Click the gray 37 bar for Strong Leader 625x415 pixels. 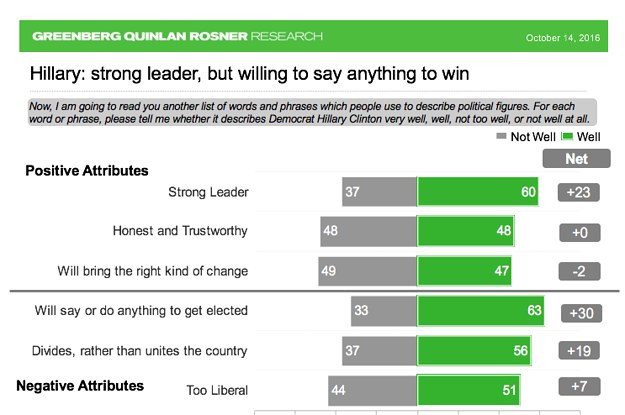(x=378, y=191)
